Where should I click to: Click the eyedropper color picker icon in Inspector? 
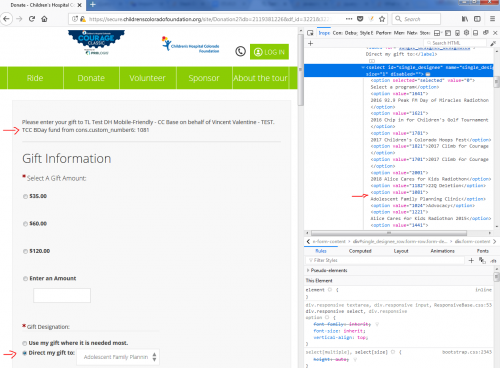(493, 43)
